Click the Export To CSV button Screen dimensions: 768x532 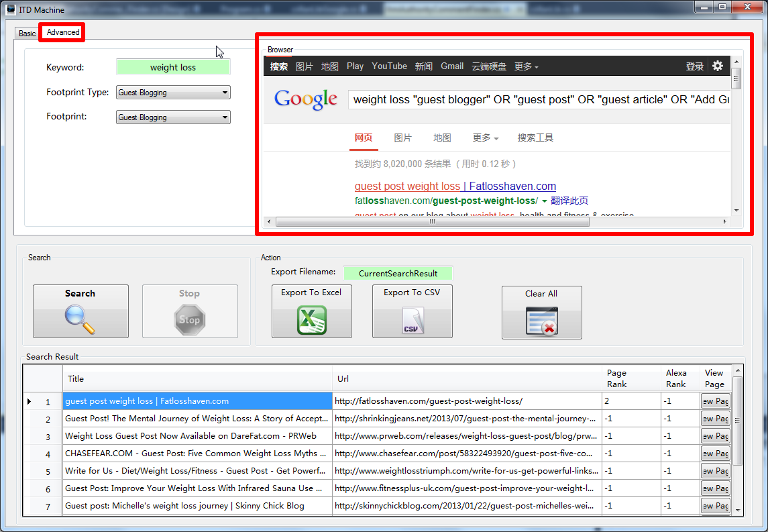click(x=412, y=311)
